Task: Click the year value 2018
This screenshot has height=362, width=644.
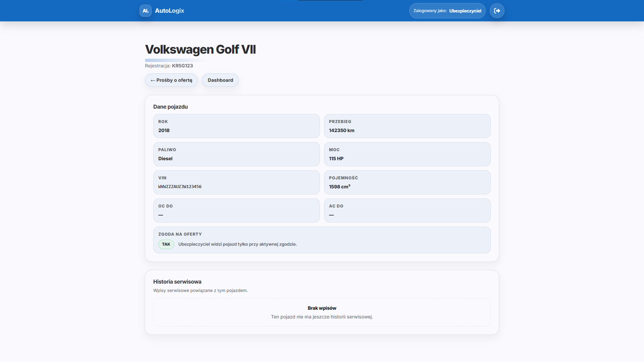Action: [x=164, y=130]
